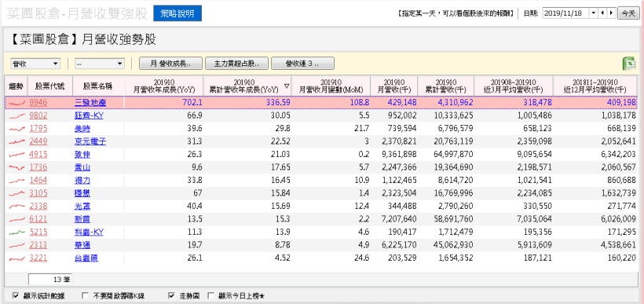This screenshot has width=644, height=304.
Task: Open the 台嘉碩 stock name link
Action: coord(86,258)
